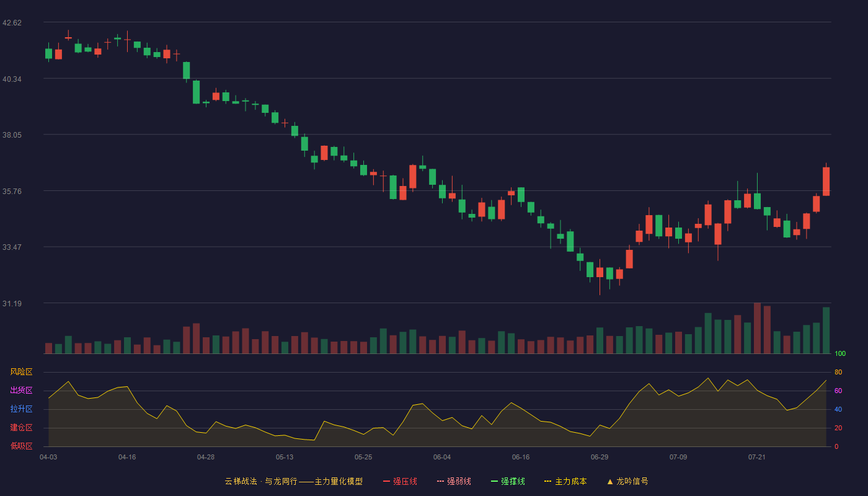Click the 出货区 zone label
Viewport: 868px width, 496px height.
click(x=22, y=391)
